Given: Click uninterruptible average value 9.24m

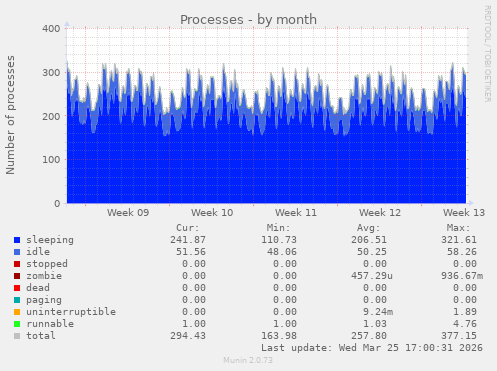Looking at the screenshot, I should (x=378, y=312).
